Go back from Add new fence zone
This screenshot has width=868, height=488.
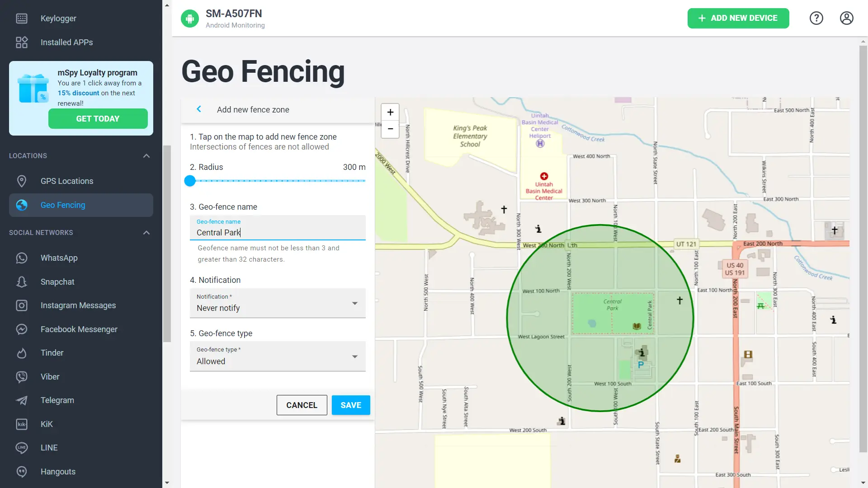199,109
